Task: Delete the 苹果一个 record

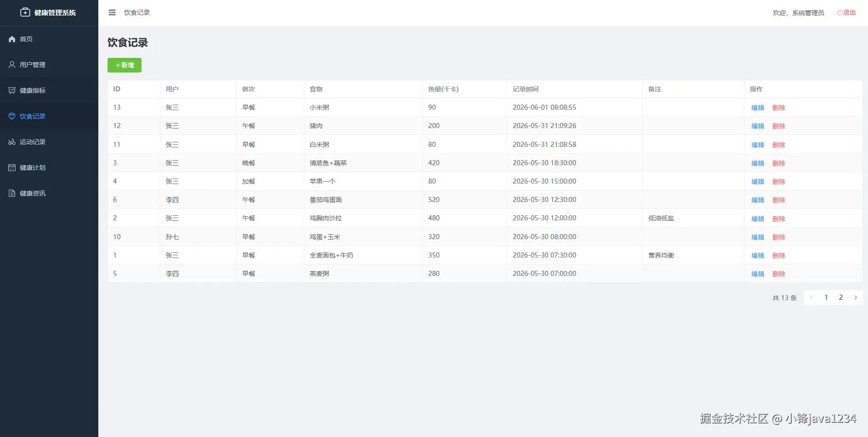Action: tap(779, 182)
